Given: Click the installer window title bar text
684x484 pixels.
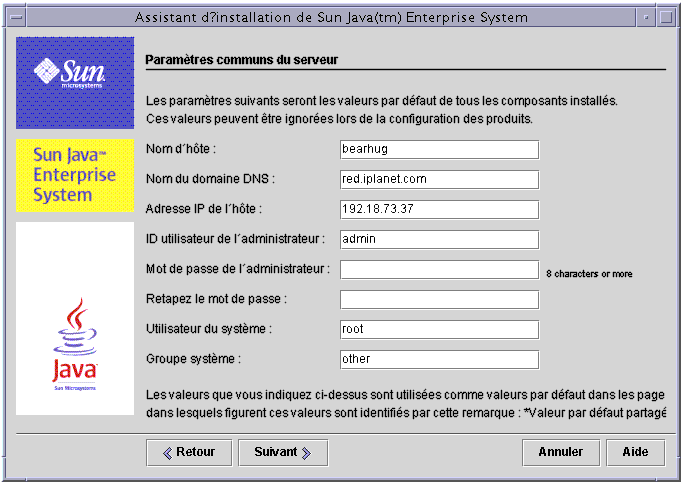Looking at the screenshot, I should [331, 17].
